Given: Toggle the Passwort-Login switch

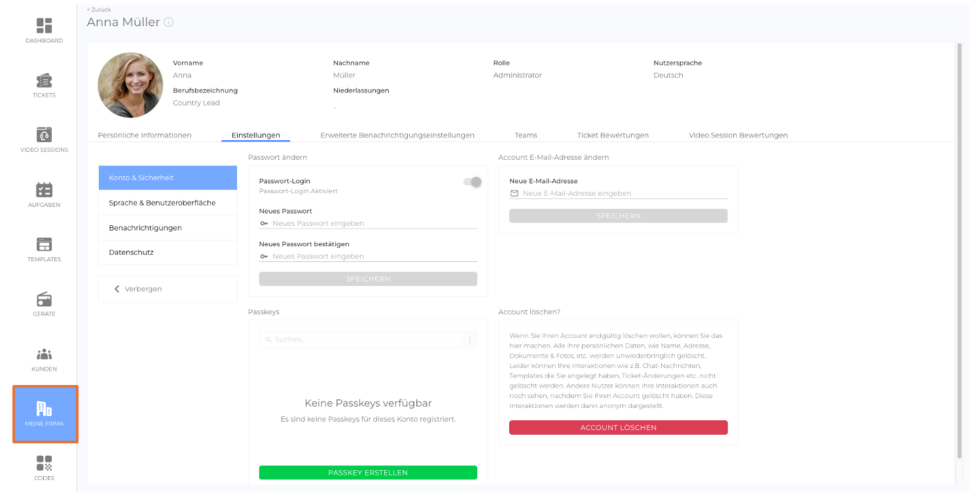Looking at the screenshot, I should coord(473,182).
